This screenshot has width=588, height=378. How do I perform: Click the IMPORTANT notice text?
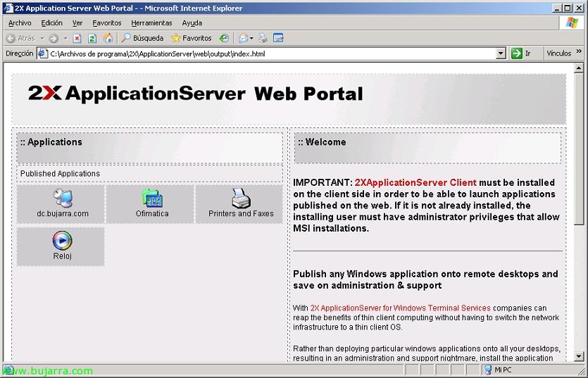[x=426, y=205]
